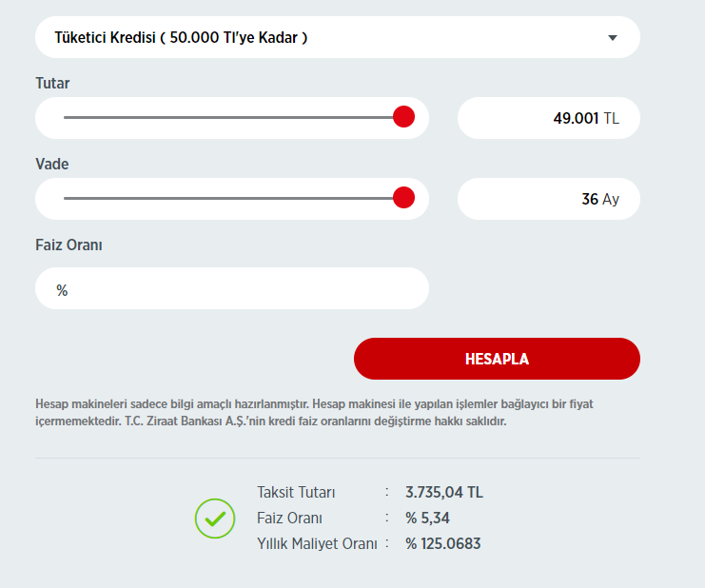Click the Yıllık Maliyet Oranı result label
This screenshot has height=588, width=705.
pos(317,544)
